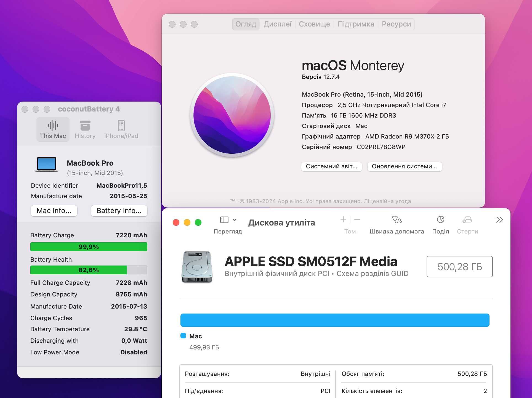This screenshot has height=398, width=532.
Task: Run First Aid (Швидка допомога) stethoscope icon
Action: (x=397, y=219)
